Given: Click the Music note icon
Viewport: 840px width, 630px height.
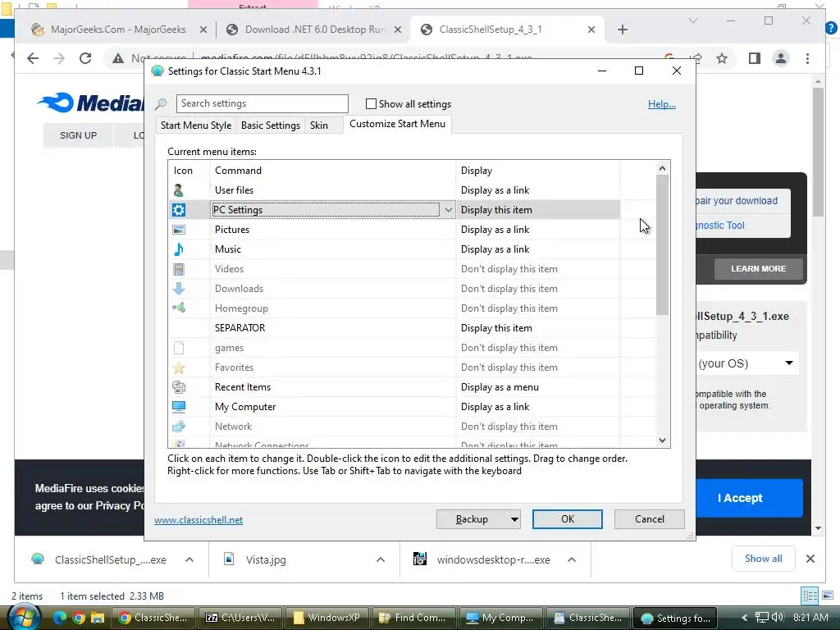Looking at the screenshot, I should click(x=178, y=249).
